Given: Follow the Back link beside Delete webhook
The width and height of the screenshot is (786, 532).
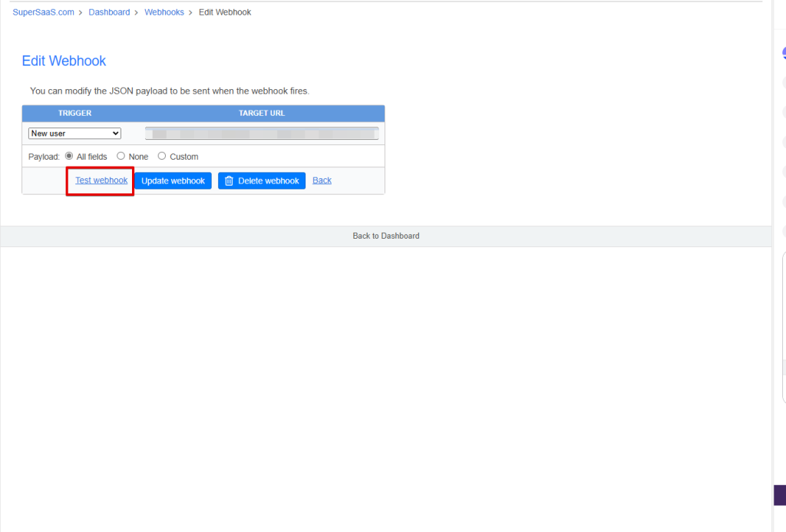Looking at the screenshot, I should pos(322,180).
